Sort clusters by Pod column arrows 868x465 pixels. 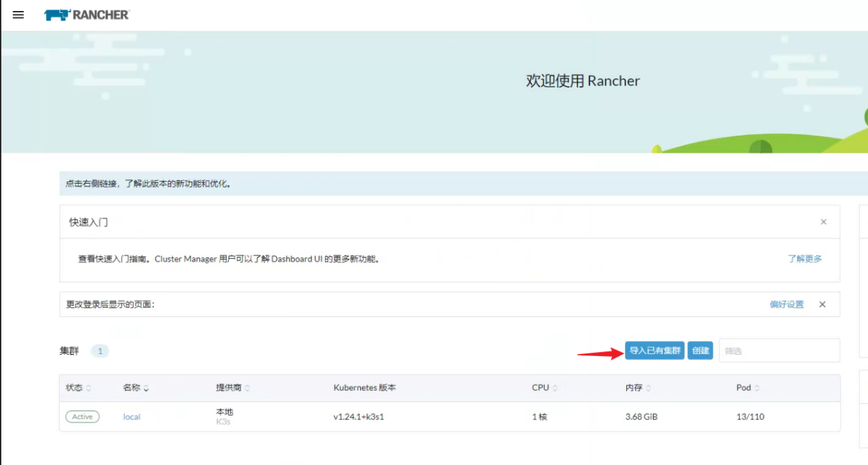click(x=757, y=388)
